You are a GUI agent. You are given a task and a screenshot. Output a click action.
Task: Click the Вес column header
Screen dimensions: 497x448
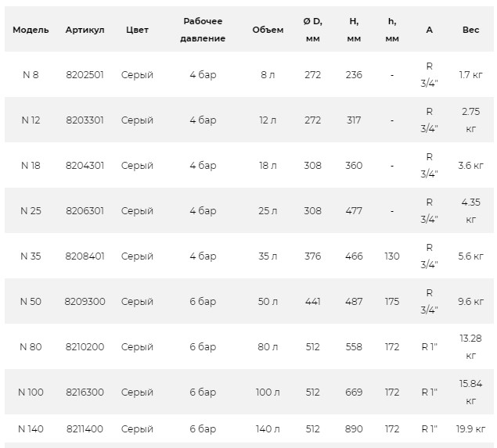470,30
